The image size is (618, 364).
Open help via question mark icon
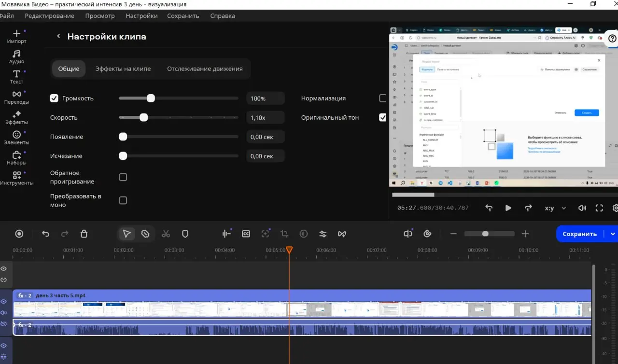612,39
